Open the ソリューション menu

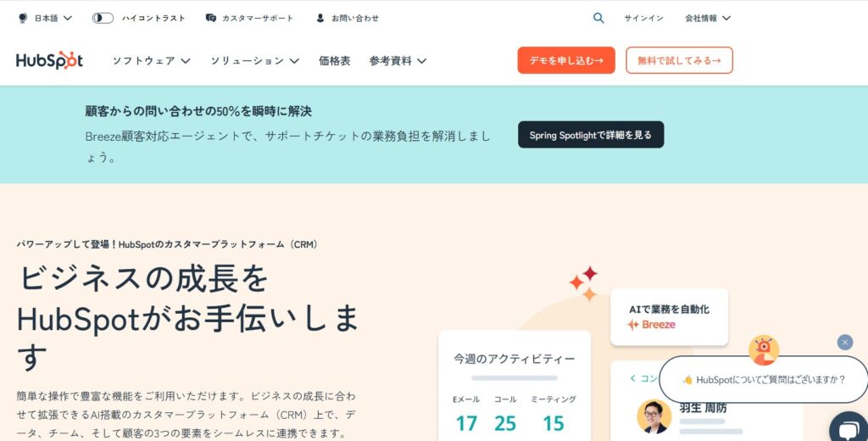pos(254,61)
